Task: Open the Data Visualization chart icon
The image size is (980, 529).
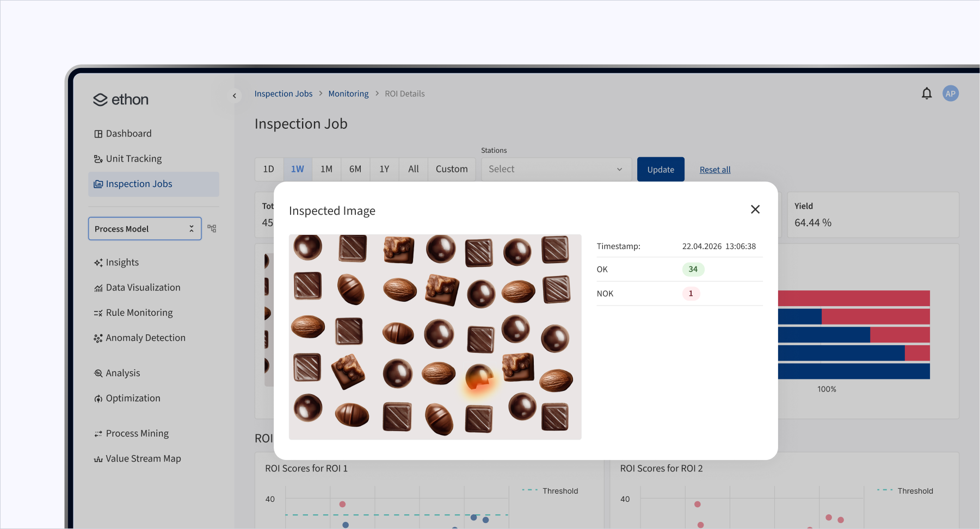Action: pyautogui.click(x=98, y=287)
